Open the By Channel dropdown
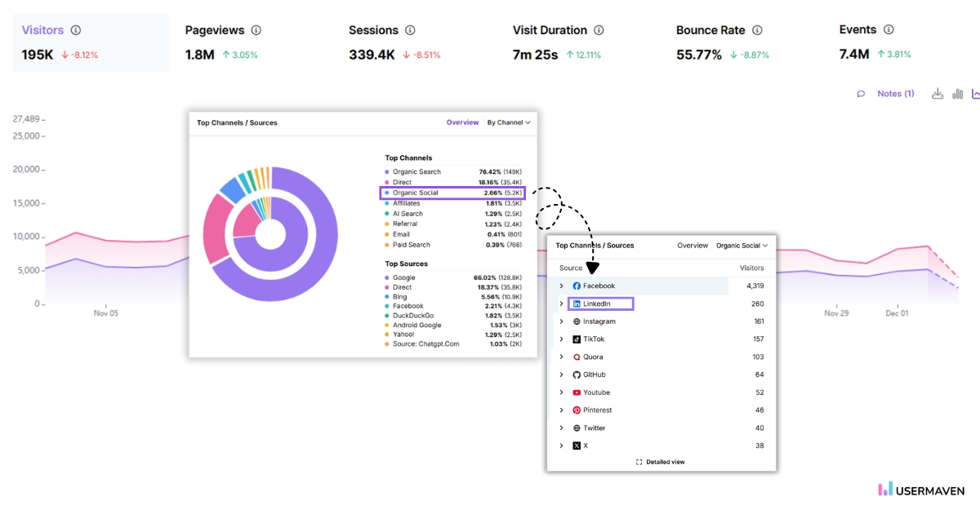 click(509, 122)
